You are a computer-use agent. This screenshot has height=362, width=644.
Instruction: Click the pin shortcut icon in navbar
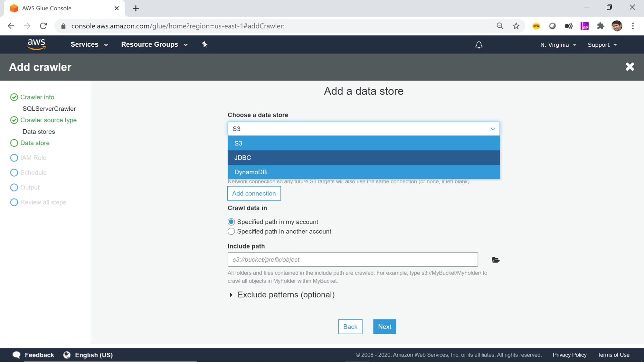click(205, 44)
